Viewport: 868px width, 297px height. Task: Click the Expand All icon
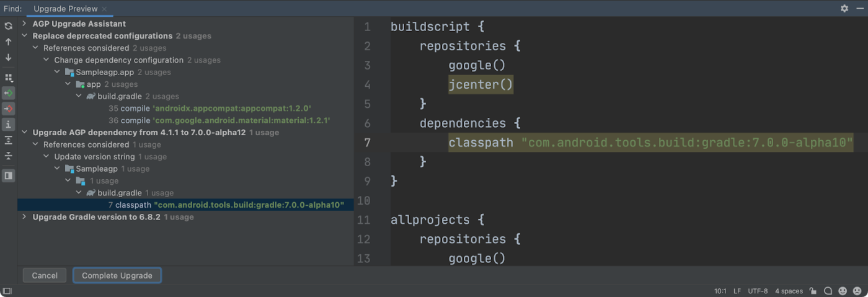(x=8, y=140)
